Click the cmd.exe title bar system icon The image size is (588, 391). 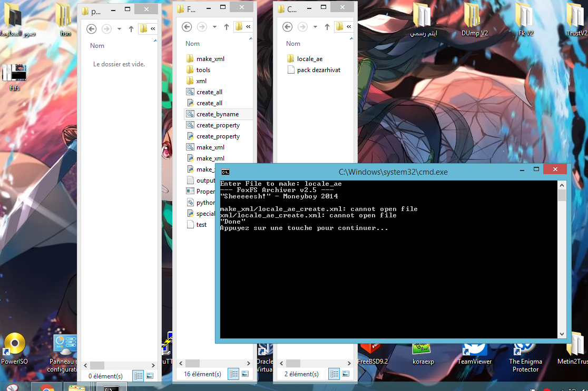pos(225,172)
